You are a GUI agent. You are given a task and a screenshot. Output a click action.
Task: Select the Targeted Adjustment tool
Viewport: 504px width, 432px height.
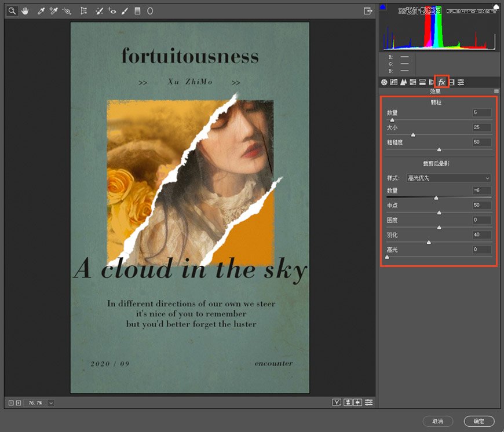[67, 10]
